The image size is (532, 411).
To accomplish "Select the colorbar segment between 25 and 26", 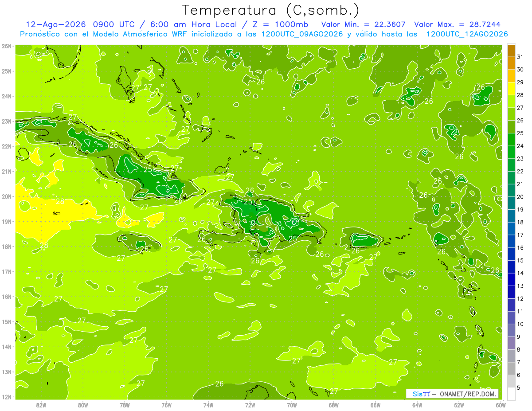I will pos(511,127).
